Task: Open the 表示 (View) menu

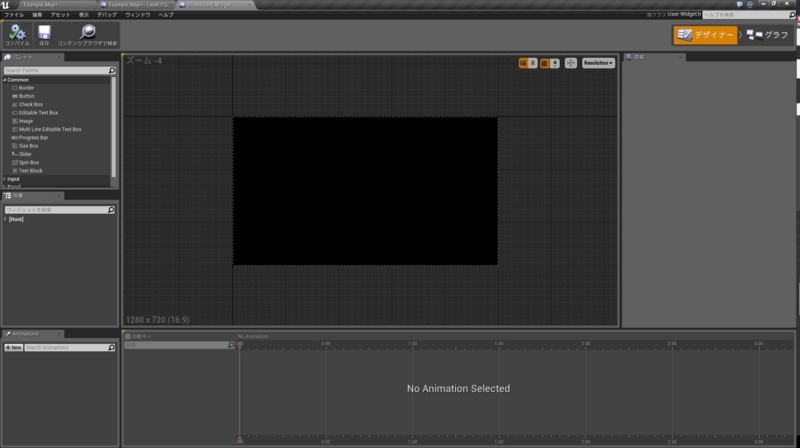Action: click(x=84, y=15)
